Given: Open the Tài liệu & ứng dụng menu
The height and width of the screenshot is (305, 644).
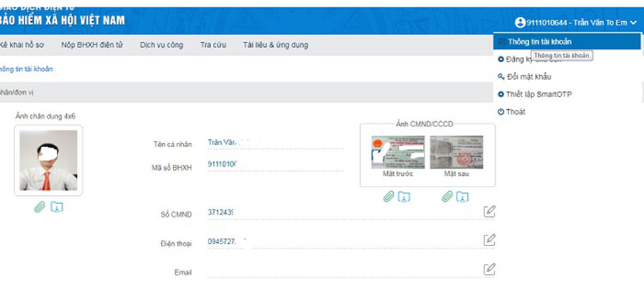Looking at the screenshot, I should pyautogui.click(x=275, y=45).
